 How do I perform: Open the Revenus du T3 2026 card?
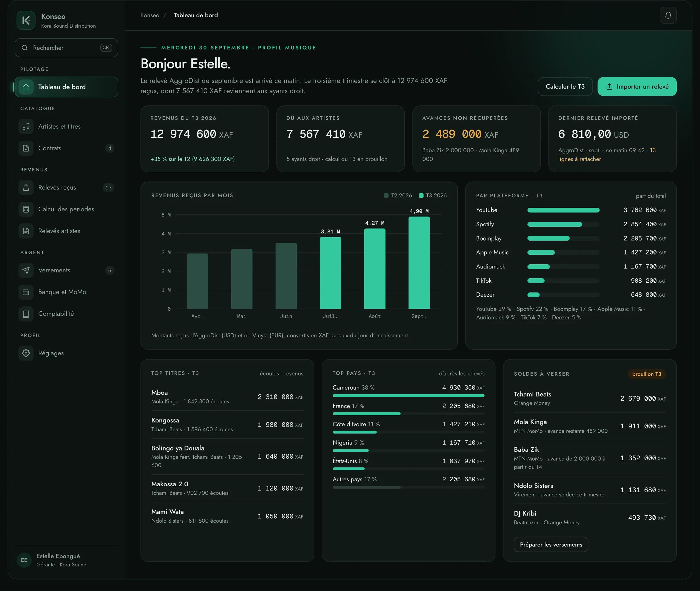(205, 139)
